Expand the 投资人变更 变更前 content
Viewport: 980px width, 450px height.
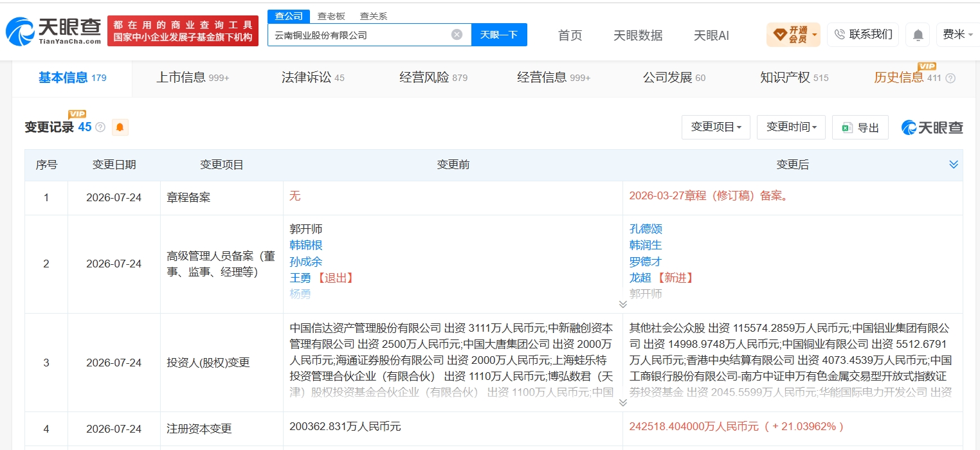tap(622, 402)
